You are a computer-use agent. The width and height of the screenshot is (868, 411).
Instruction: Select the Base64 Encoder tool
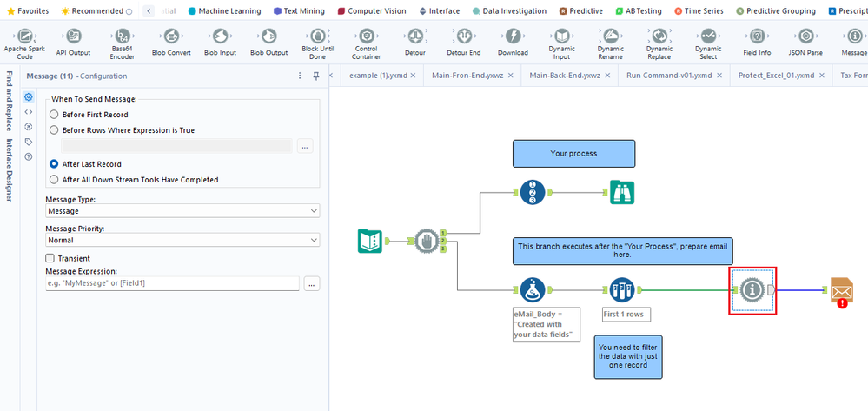click(122, 43)
